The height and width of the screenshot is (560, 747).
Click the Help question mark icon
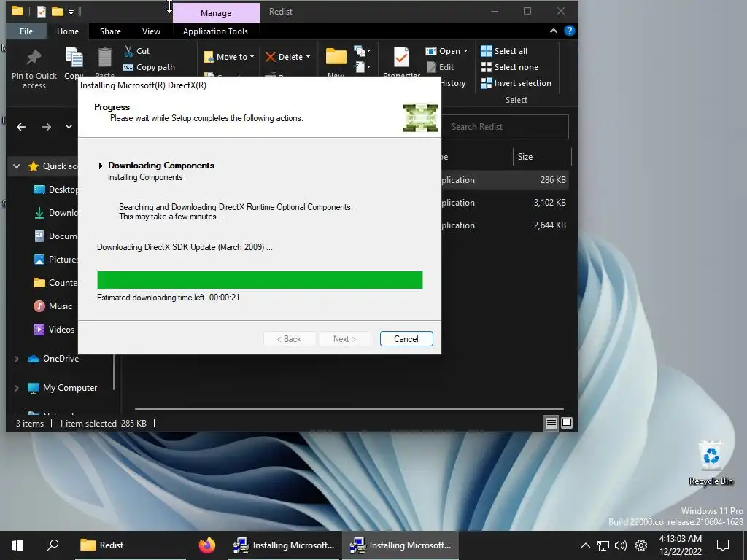[x=569, y=31]
